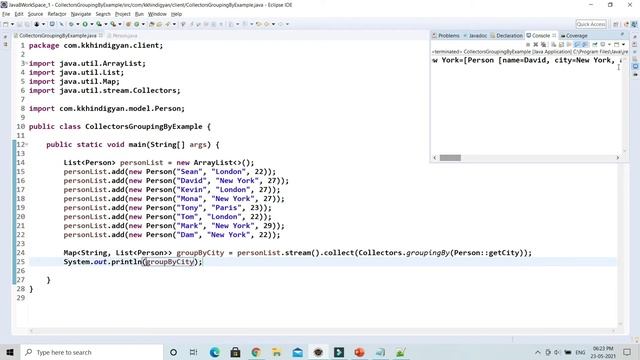The height and width of the screenshot is (360, 640).
Task: Switch to the Problems tab
Action: click(x=446, y=36)
